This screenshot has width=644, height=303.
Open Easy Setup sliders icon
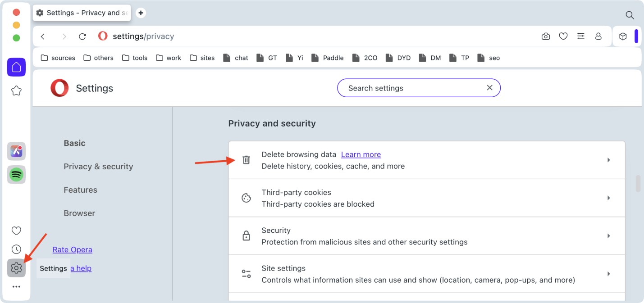[581, 36]
